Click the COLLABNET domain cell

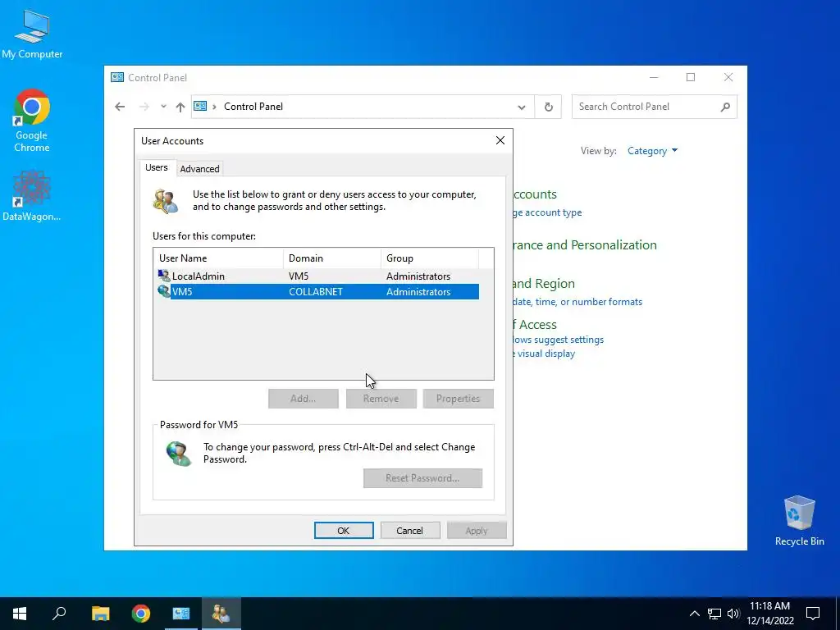pyautogui.click(x=316, y=292)
